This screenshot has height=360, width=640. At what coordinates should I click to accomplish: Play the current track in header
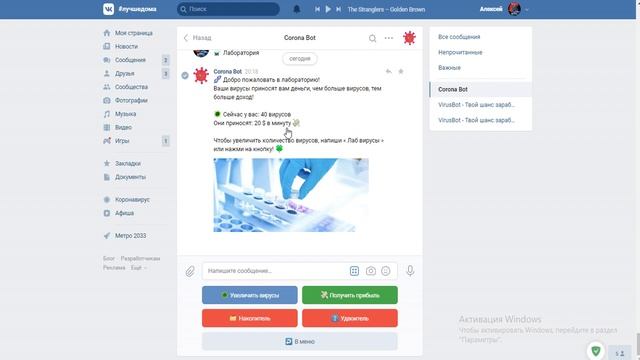328,9
